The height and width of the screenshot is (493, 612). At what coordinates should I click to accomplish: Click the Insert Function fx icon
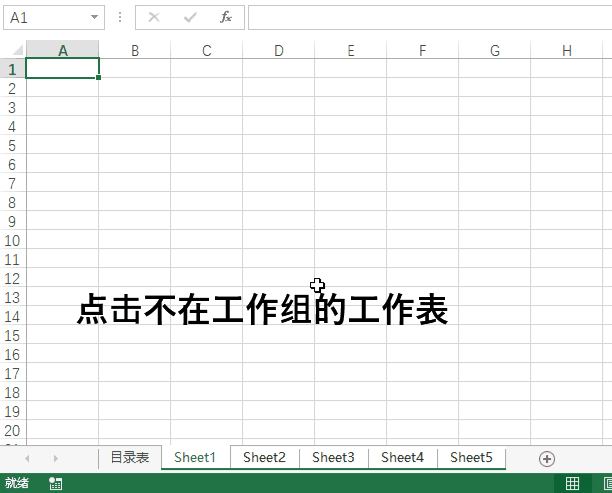[x=226, y=17]
